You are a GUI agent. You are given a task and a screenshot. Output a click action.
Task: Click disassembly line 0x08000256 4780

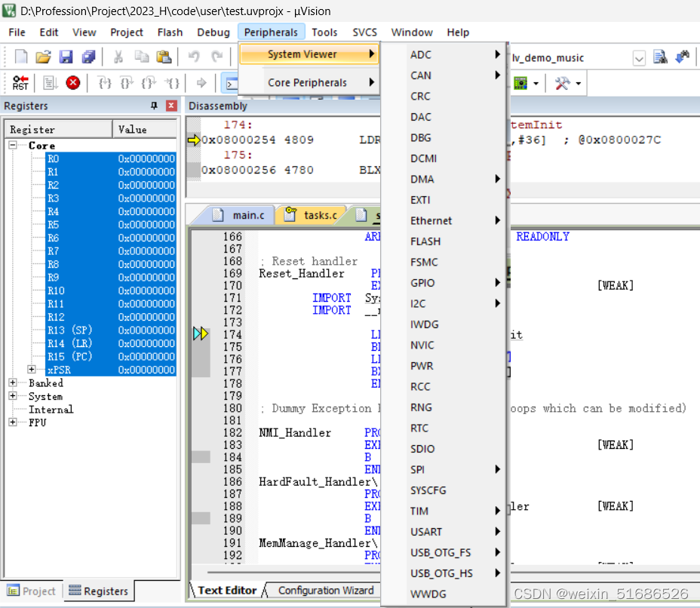[257, 170]
